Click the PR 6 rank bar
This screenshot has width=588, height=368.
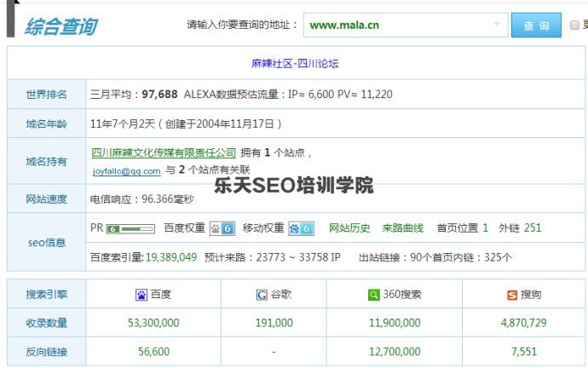pos(130,228)
